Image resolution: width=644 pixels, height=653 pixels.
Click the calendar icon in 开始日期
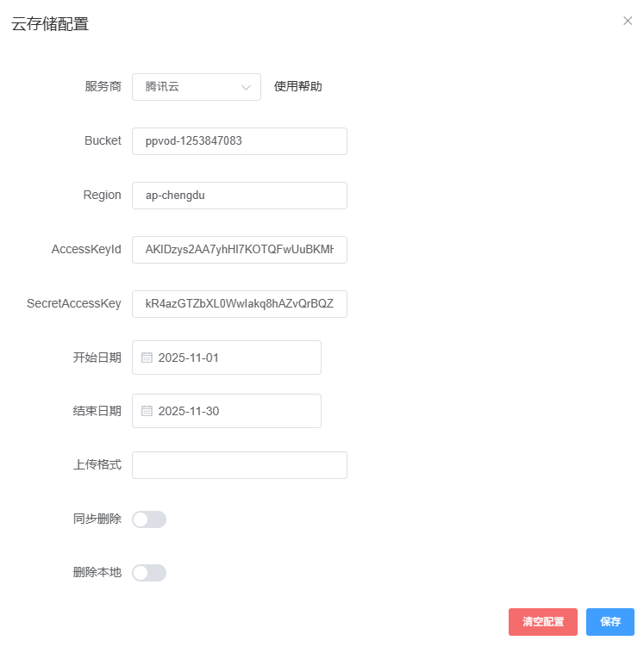coord(147,358)
